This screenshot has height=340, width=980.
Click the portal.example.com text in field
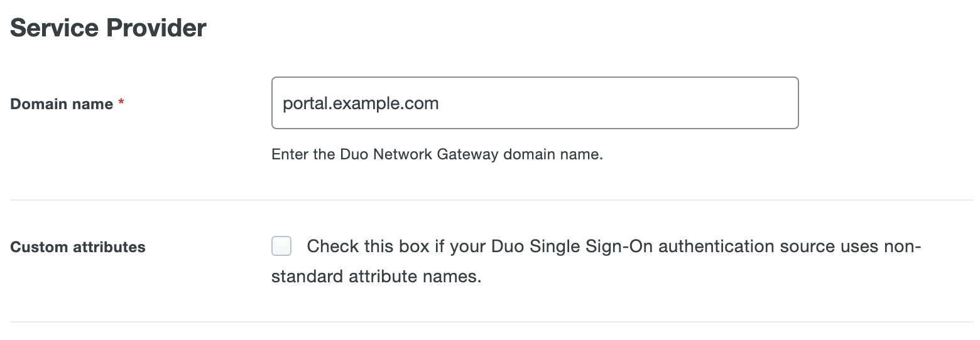click(x=361, y=103)
